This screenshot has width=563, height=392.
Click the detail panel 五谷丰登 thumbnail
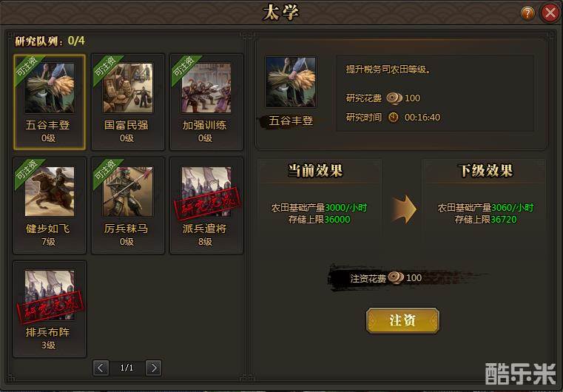tap(291, 82)
